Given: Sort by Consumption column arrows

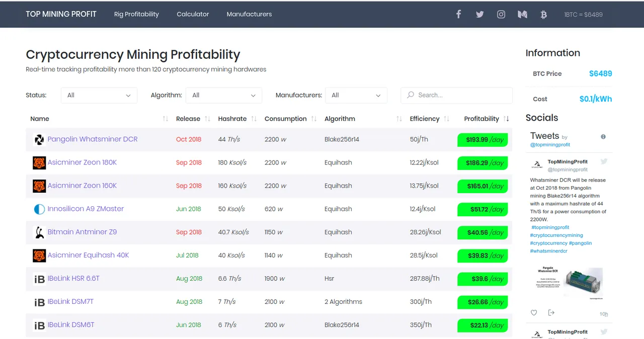Looking at the screenshot, I should click(313, 119).
